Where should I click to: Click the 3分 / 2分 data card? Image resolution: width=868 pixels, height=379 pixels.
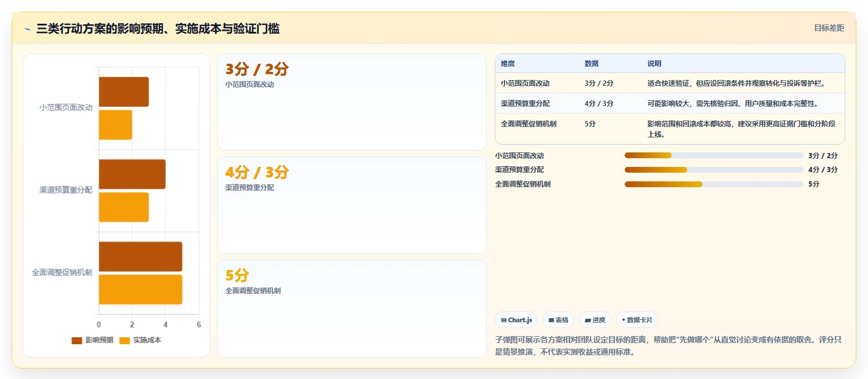[x=352, y=102]
